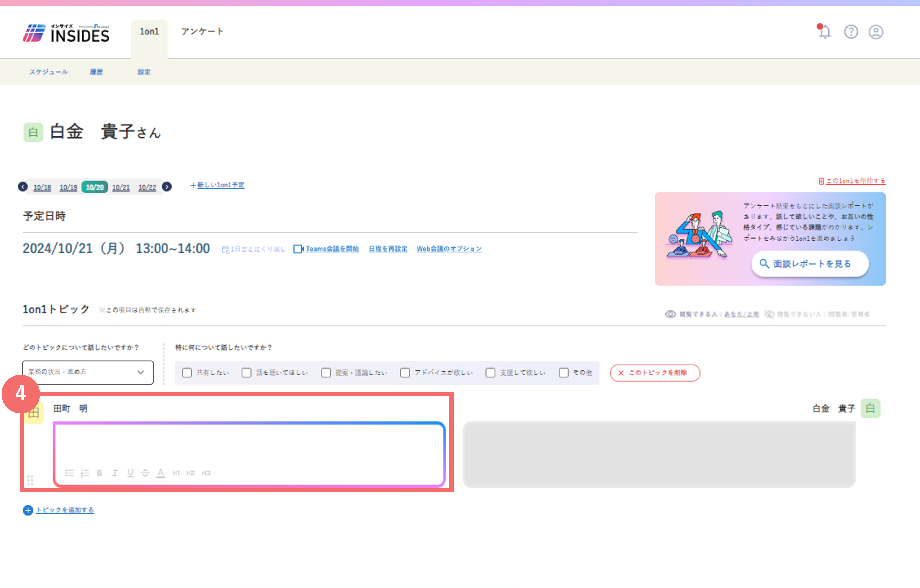Check the 提案・議論したい checkbox
The width and height of the screenshot is (920, 588).
326,373
